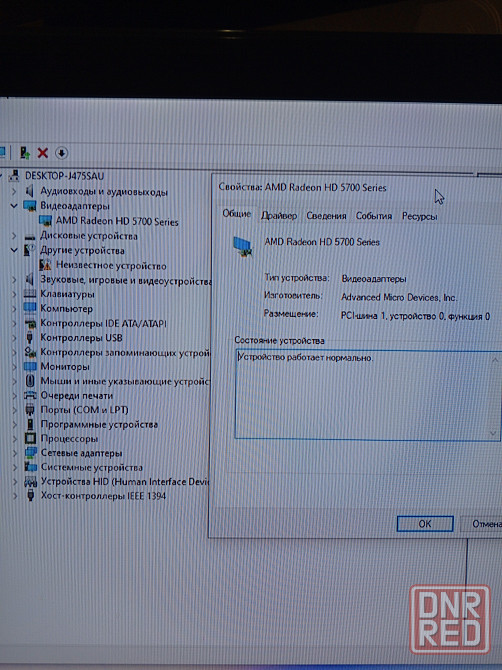The image size is (502, 670).
Task: Click the Дисковые устройства drive icon
Action: coord(29,236)
